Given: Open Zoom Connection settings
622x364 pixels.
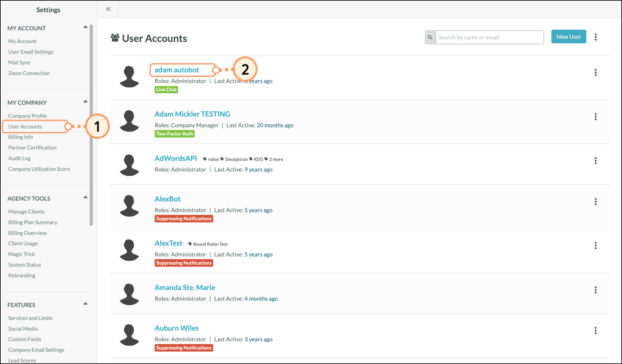Looking at the screenshot, I should coord(29,73).
